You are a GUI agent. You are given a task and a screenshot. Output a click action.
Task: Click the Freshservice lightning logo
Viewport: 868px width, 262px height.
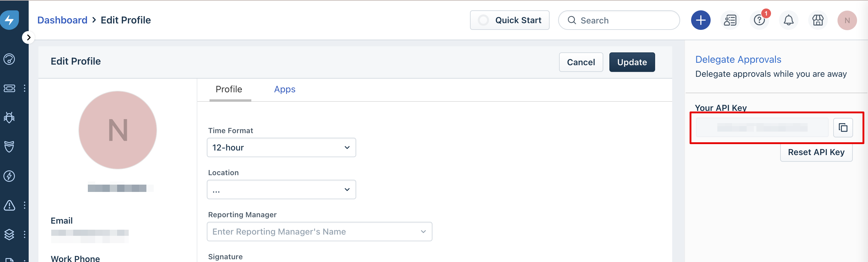[9, 19]
